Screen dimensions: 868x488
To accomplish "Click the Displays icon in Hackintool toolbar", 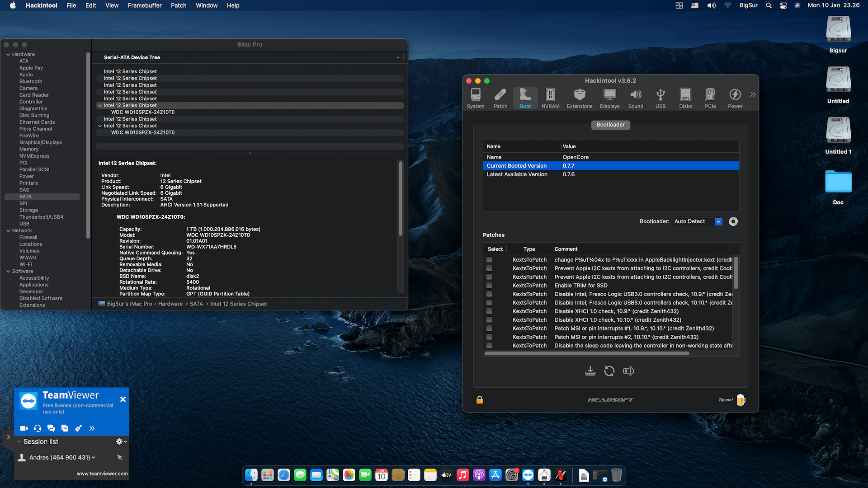I will tap(609, 97).
